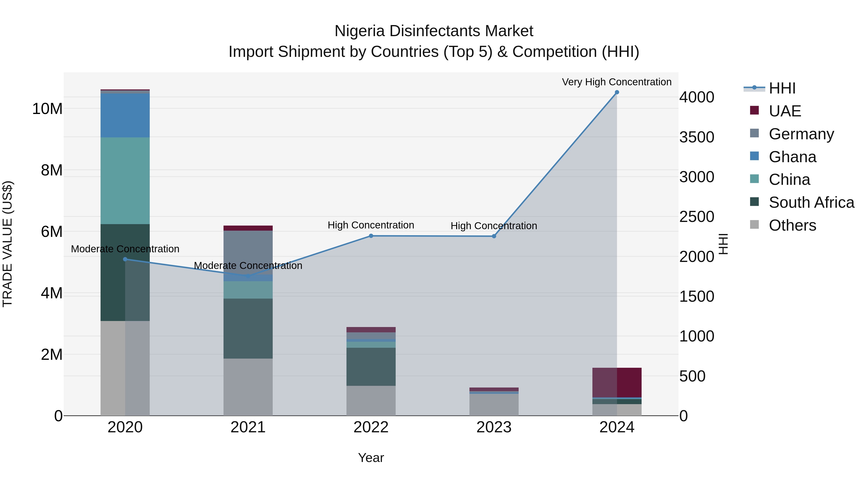Viewport: 868px width, 488px height.
Task: Click the 'Nigeria Disinfectants Market' chart title
Action: pyautogui.click(x=434, y=31)
